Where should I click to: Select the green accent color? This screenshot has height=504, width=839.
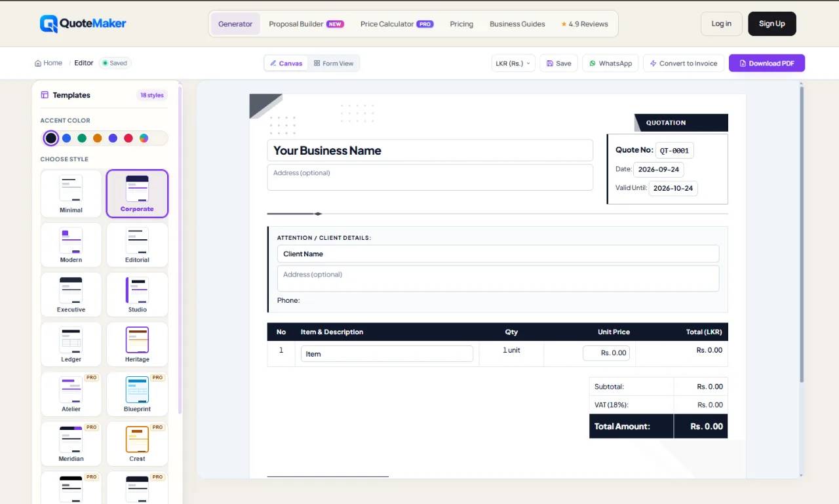click(x=82, y=138)
